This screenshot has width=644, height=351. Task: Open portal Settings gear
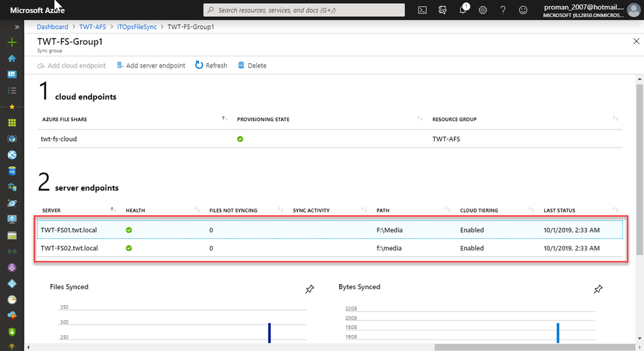point(483,10)
